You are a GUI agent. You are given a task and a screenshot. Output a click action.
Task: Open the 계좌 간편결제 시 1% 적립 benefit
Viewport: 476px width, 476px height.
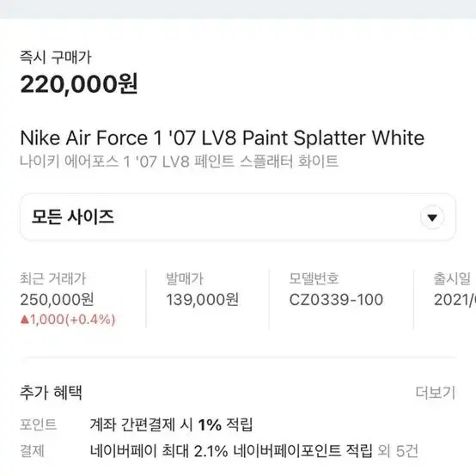[171, 424]
